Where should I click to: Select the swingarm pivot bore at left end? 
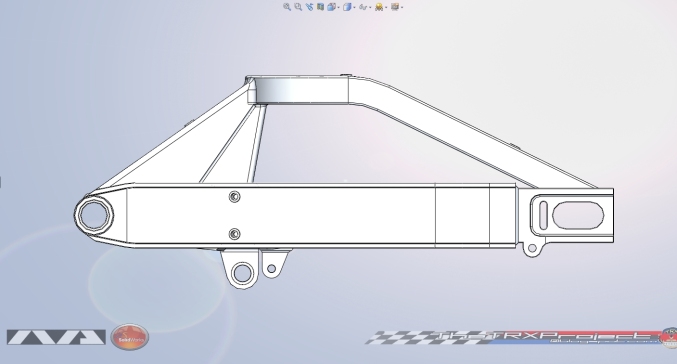[x=94, y=215]
